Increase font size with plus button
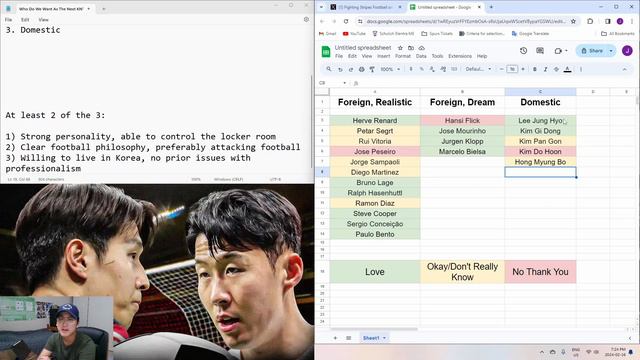This screenshot has height=360, width=640. tap(523, 69)
